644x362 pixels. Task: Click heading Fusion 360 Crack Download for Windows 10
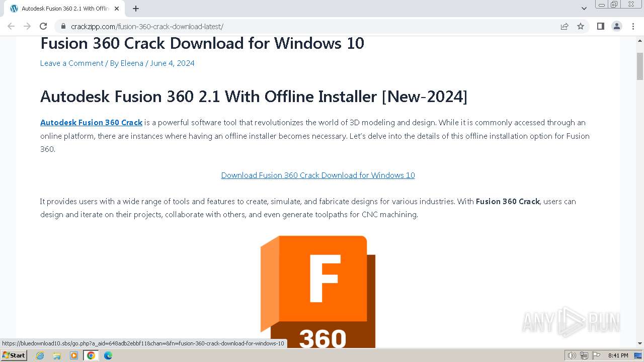(202, 43)
